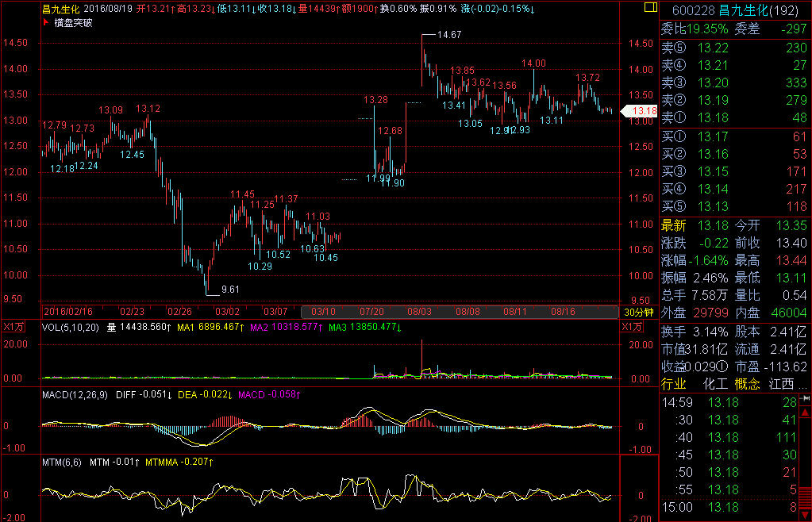Click the red flag icon beside 横盘突破
The height and width of the screenshot is (522, 812).
point(44,22)
